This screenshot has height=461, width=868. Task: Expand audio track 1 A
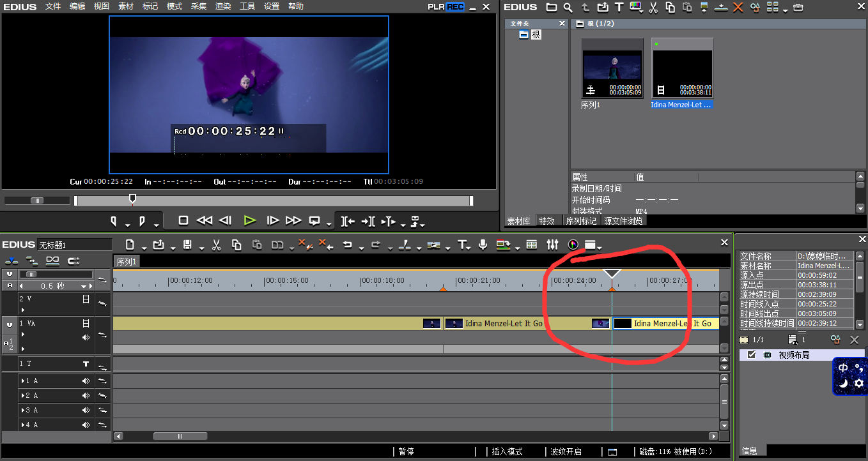pyautogui.click(x=22, y=381)
